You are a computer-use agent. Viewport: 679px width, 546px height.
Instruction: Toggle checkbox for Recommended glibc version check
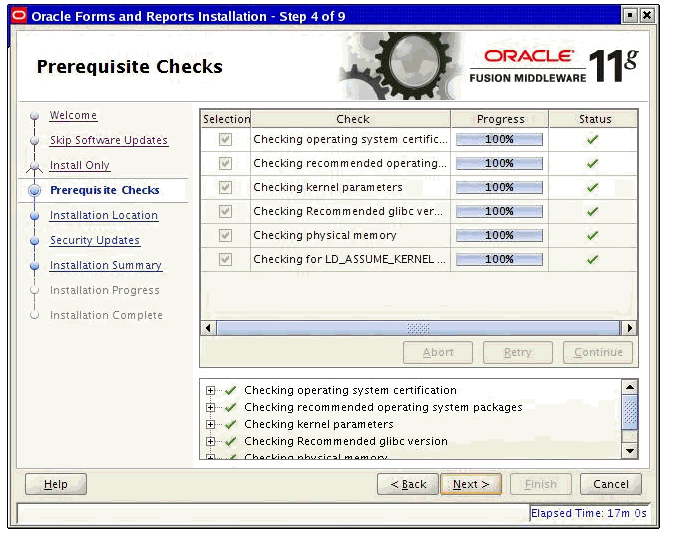point(225,211)
